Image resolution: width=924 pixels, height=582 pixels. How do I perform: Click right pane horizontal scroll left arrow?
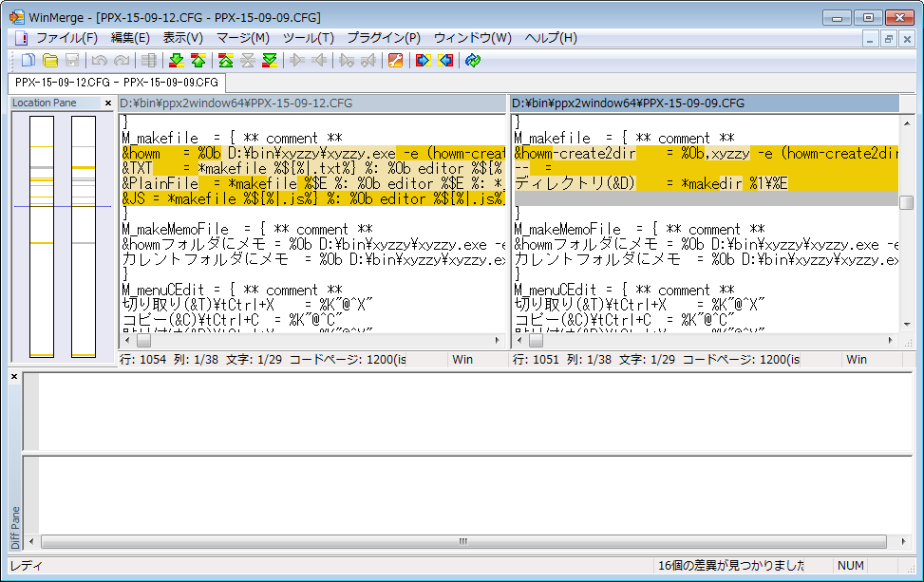519,341
